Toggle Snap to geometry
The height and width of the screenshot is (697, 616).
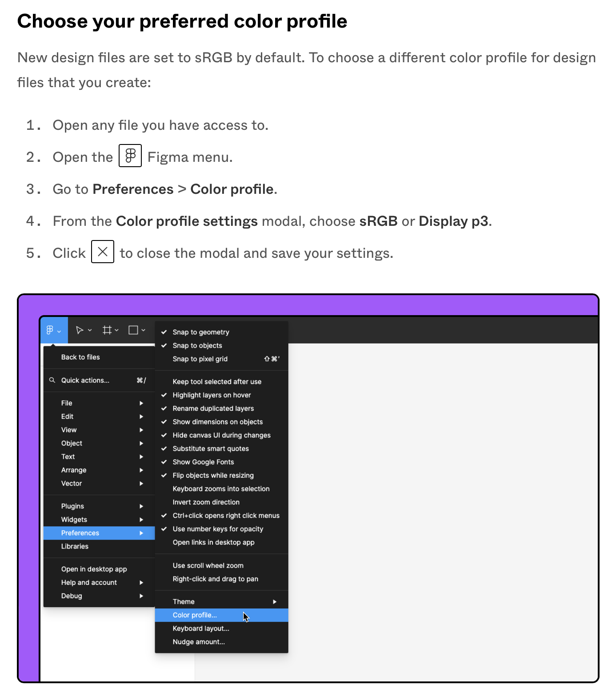pos(221,332)
